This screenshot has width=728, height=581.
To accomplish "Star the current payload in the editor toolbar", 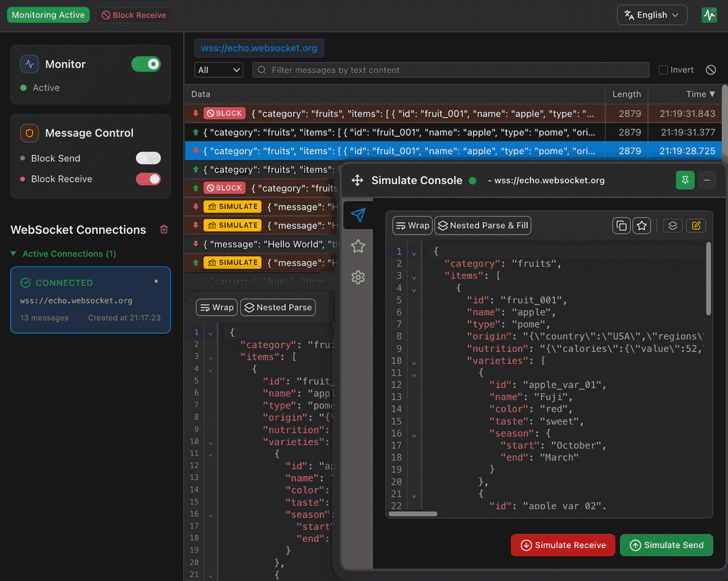I will point(642,225).
